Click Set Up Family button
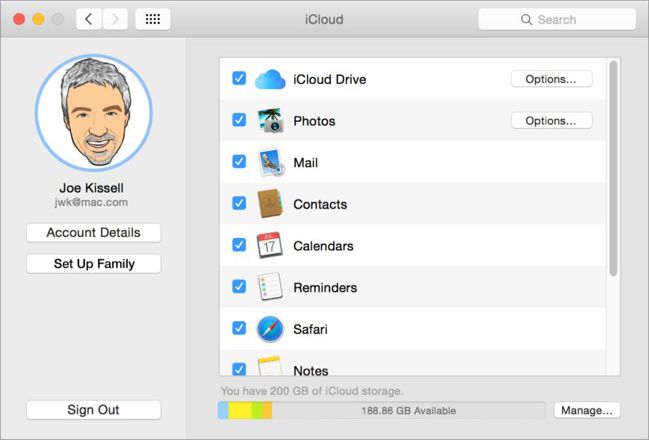This screenshot has height=440, width=649. (x=94, y=264)
